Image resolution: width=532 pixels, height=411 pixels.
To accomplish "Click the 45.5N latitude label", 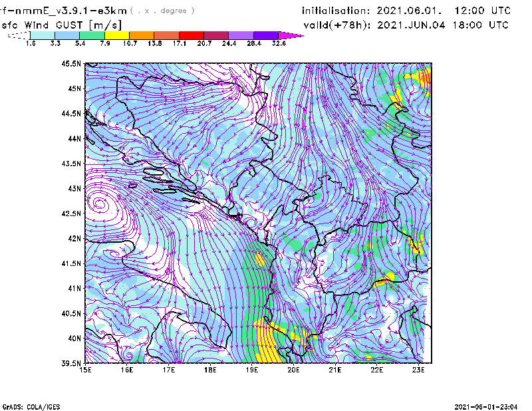I will [x=71, y=63].
